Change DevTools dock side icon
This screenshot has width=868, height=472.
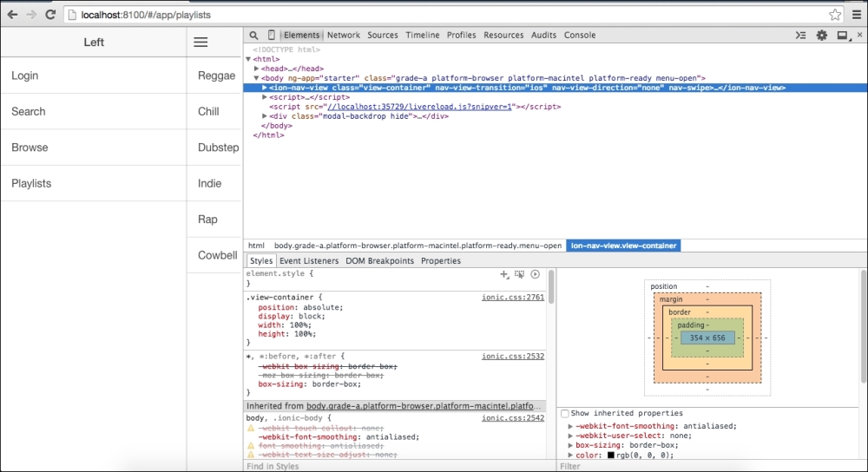(843, 36)
